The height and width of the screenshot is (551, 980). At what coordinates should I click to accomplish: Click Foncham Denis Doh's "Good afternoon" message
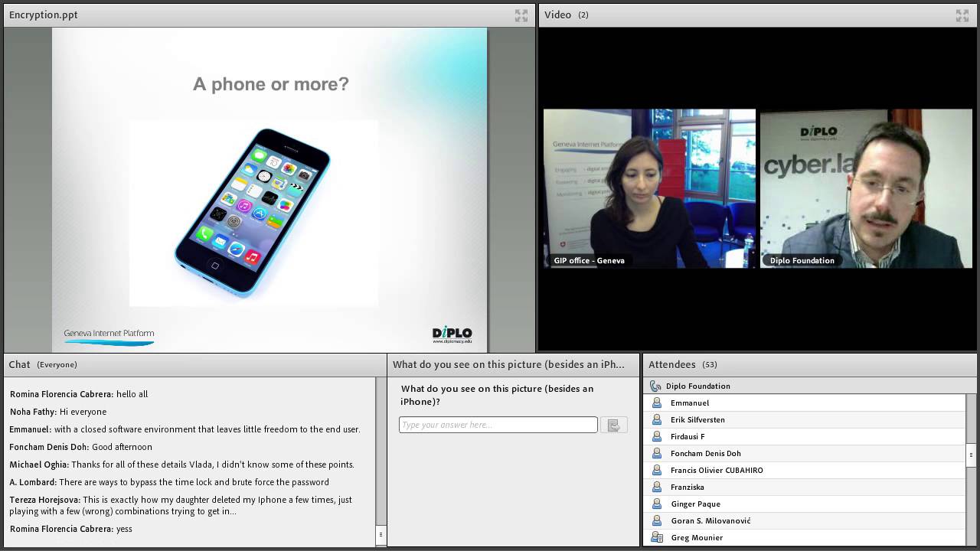[80, 447]
